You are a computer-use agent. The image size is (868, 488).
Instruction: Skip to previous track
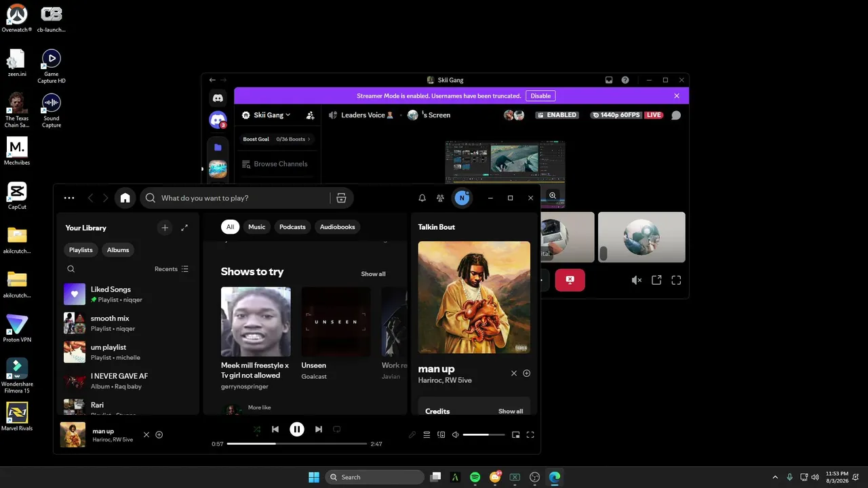click(275, 429)
